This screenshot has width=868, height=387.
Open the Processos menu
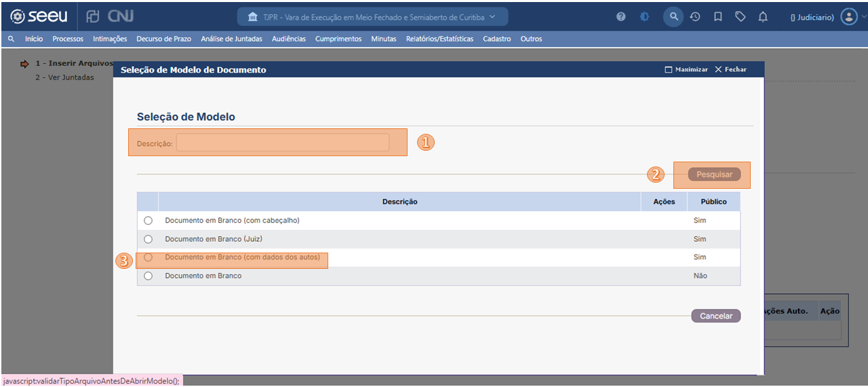point(68,39)
